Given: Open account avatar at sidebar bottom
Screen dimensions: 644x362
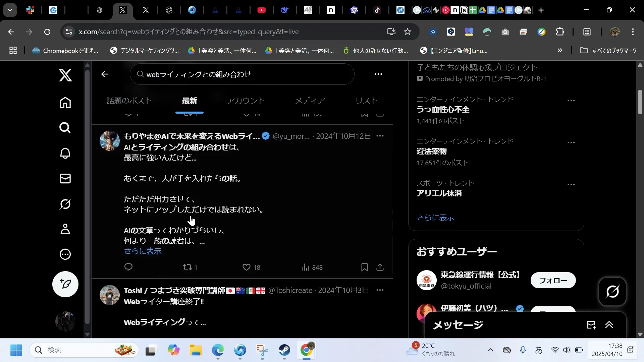Looking at the screenshot, I should (x=65, y=321).
